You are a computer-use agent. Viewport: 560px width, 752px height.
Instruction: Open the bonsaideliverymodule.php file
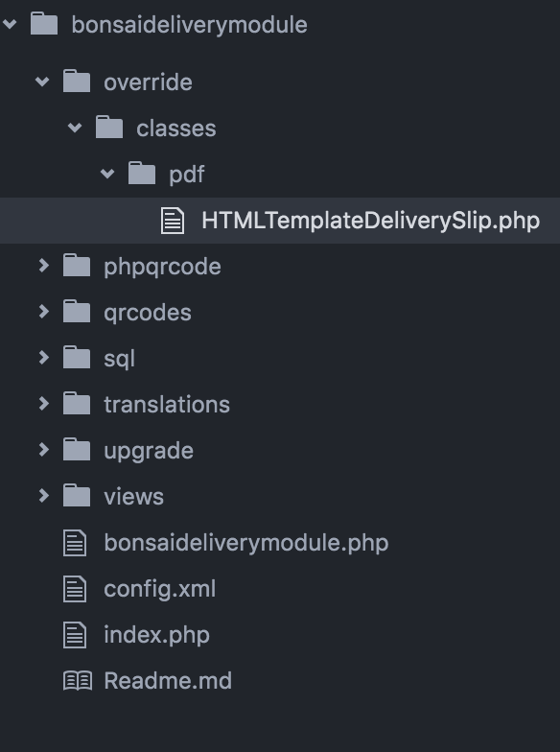click(x=245, y=543)
